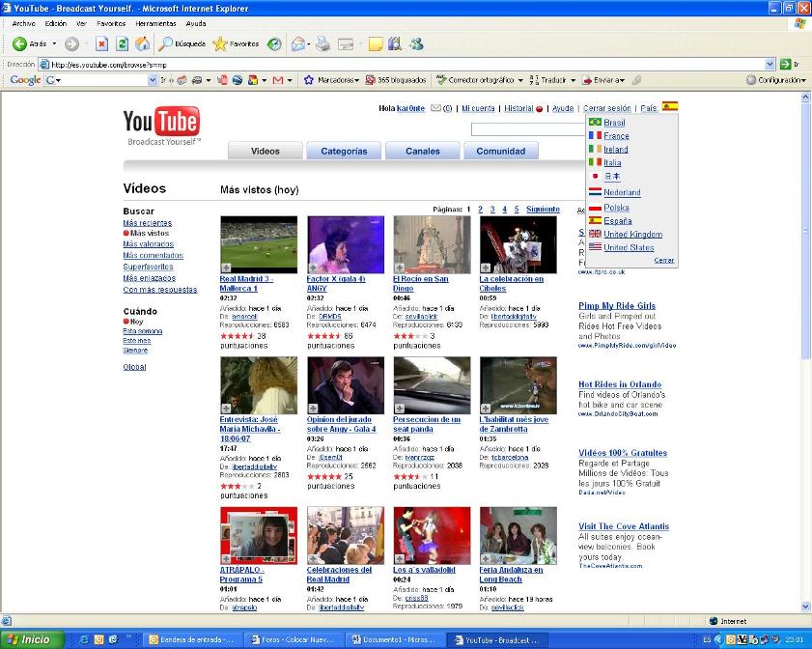The height and width of the screenshot is (649, 812).
Task: Print the page with printer icon
Action: coord(323,44)
